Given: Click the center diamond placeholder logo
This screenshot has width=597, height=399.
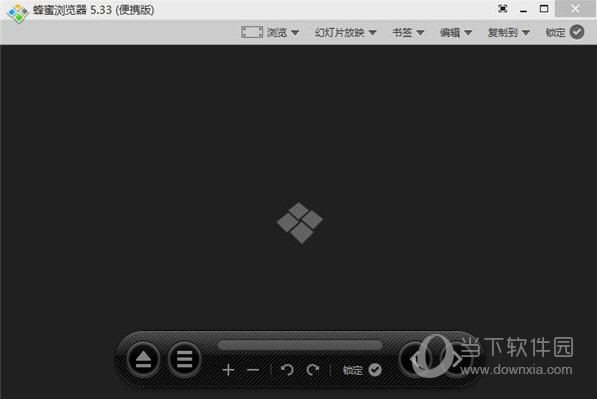Looking at the screenshot, I should point(300,223).
